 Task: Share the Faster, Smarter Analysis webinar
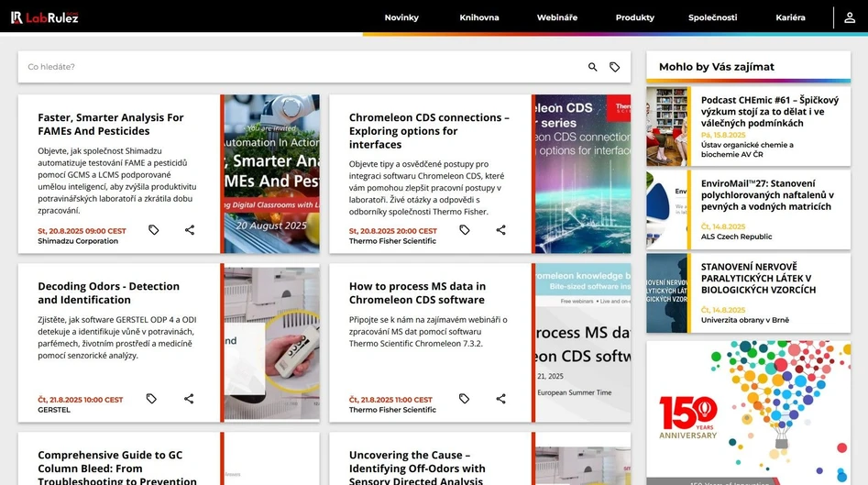[x=190, y=230]
